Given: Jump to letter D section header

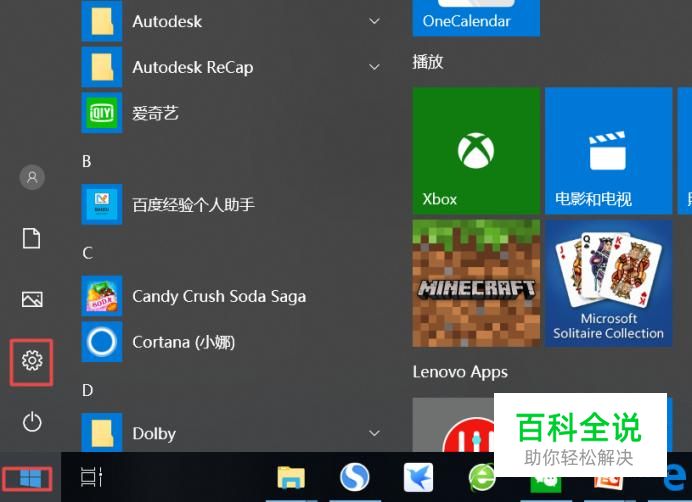Looking at the screenshot, I should click(x=87, y=390).
